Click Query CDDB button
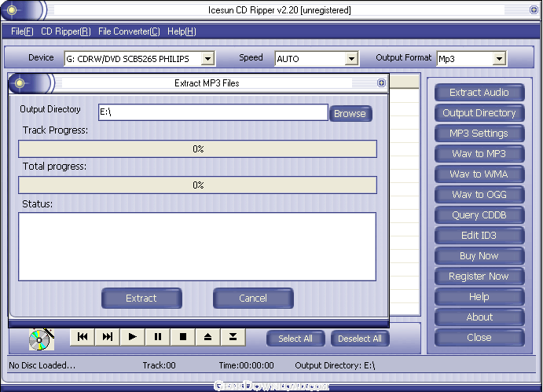The height and width of the screenshot is (392, 543). 479,215
